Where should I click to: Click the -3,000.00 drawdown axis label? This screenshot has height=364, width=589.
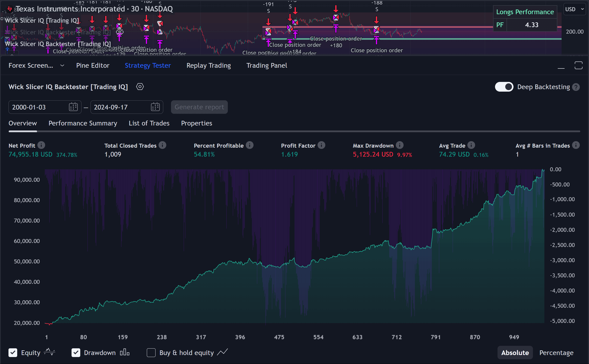[562, 260]
